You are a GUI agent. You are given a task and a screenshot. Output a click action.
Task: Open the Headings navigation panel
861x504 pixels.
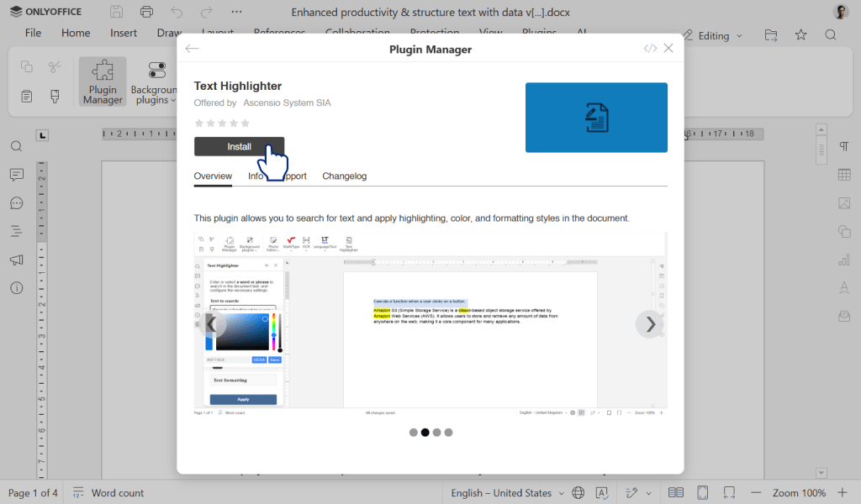(x=16, y=231)
